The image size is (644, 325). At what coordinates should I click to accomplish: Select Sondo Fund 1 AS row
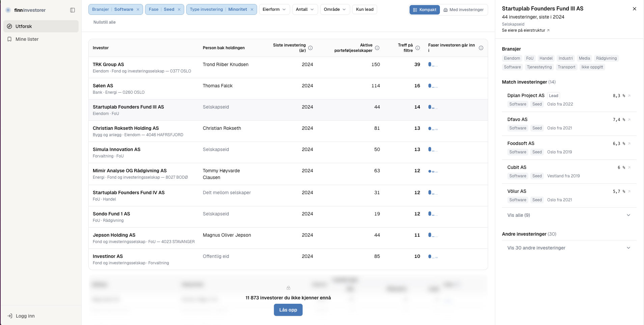coord(288,217)
